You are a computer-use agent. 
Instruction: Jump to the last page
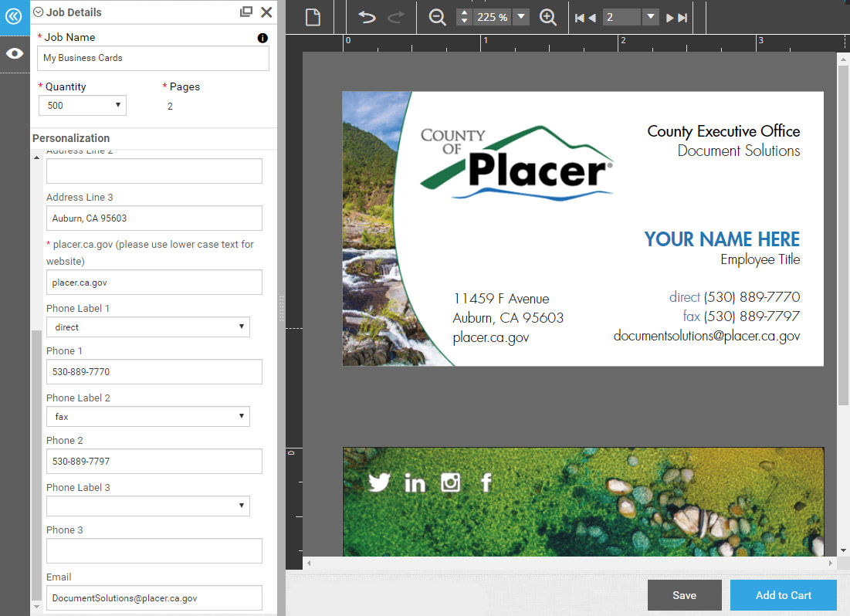[682, 18]
